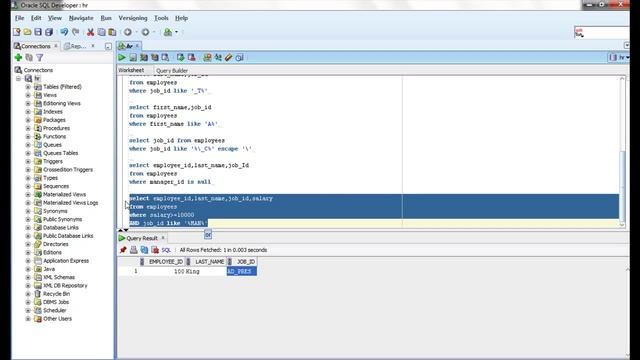Click the Commit icon in worksheet toolbar
Screen dimensions: 640x360
(x=180, y=58)
